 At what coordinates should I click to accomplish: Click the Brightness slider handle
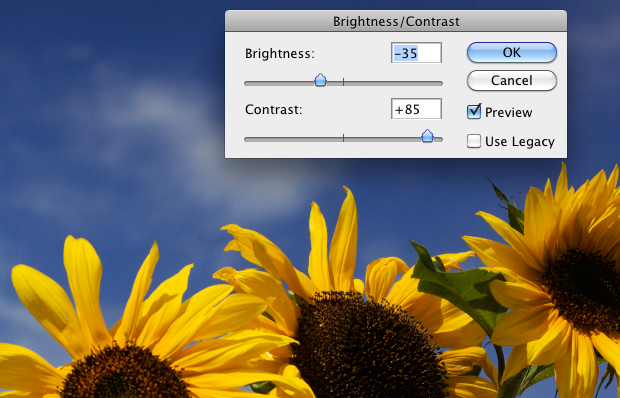[x=320, y=80]
